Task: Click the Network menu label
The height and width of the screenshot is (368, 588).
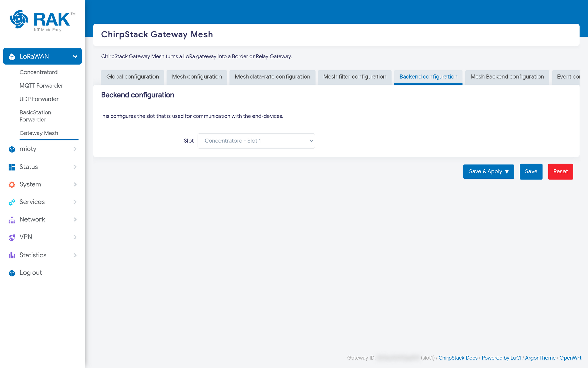Action: pyautogui.click(x=32, y=219)
